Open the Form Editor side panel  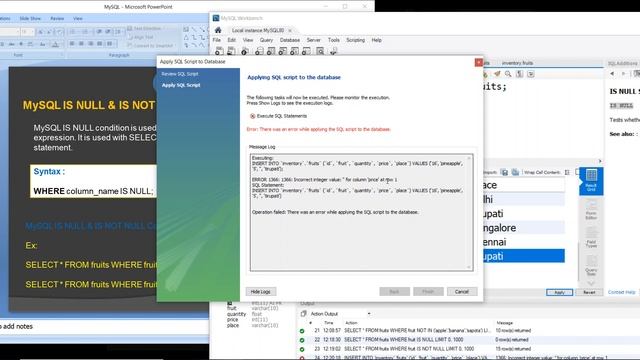point(591,209)
